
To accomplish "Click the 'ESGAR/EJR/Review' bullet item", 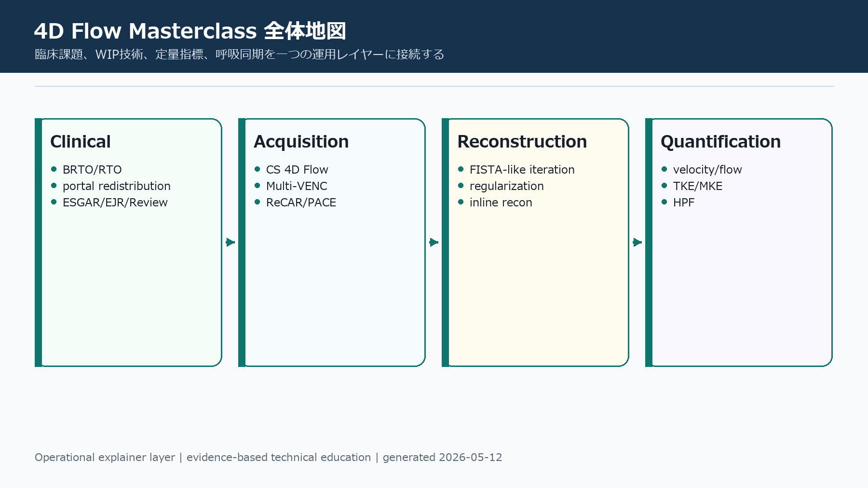I will pos(115,203).
